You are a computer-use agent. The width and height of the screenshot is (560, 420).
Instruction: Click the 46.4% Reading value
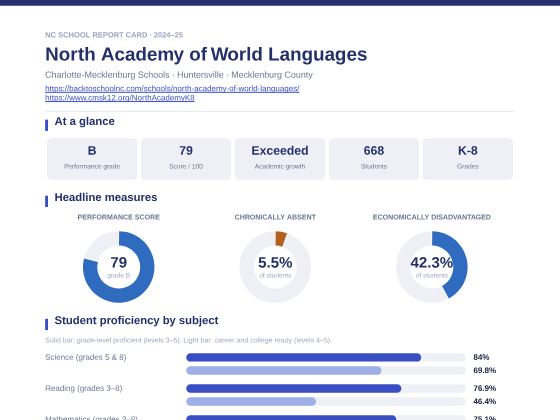click(485, 401)
